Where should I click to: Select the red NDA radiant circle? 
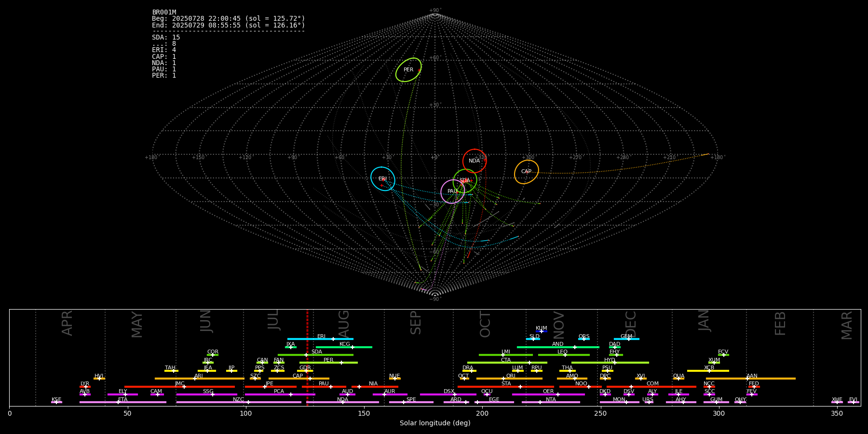pyautogui.click(x=475, y=161)
